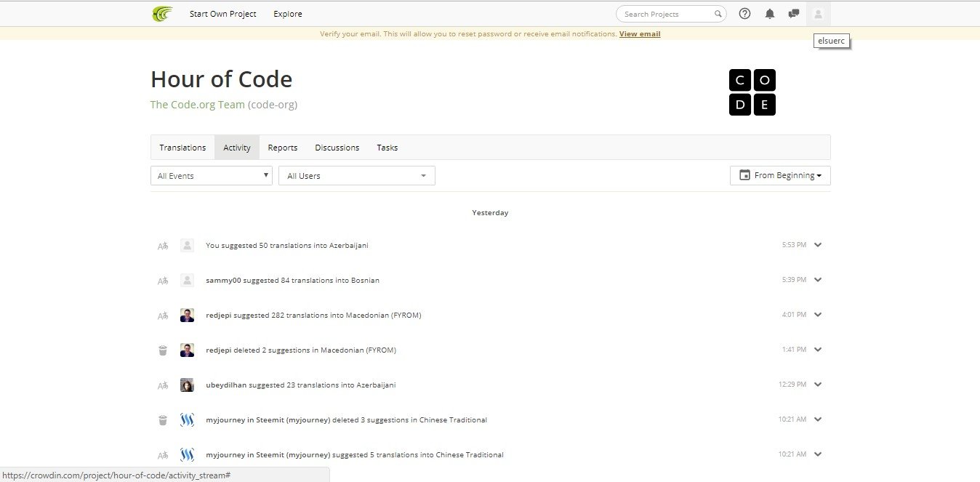Open the Tasks tab
This screenshot has width=980, height=482.
point(387,148)
